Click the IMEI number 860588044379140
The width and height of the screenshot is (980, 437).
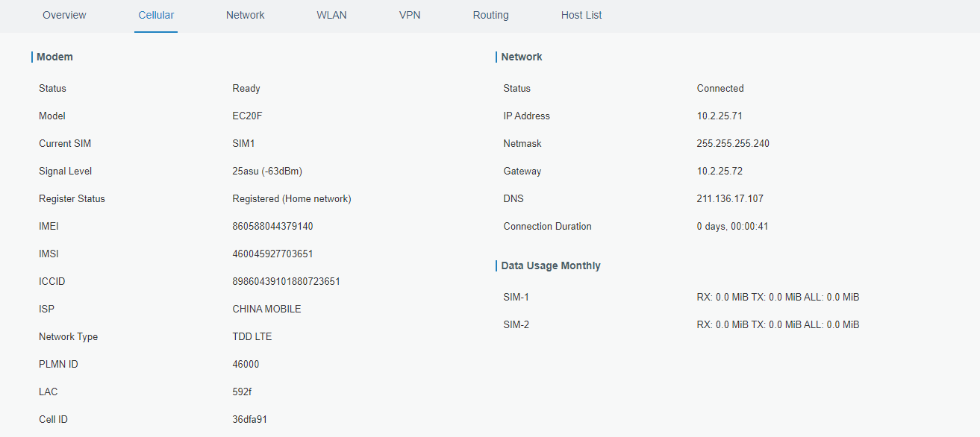tap(272, 226)
